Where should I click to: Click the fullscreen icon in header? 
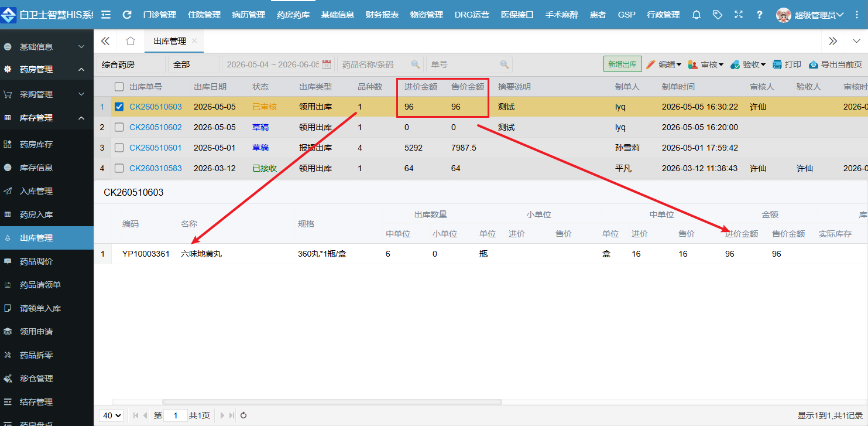point(738,15)
